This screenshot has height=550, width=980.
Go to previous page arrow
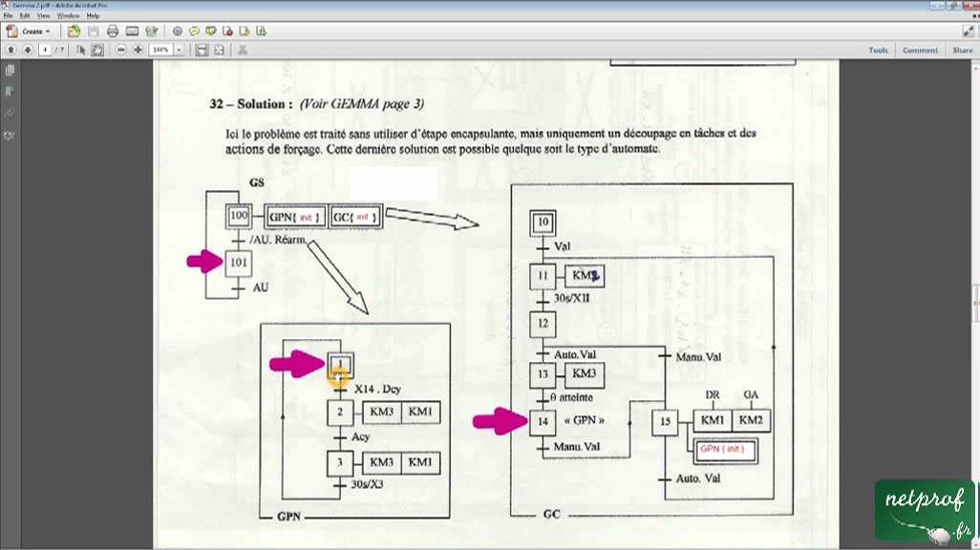(x=11, y=50)
